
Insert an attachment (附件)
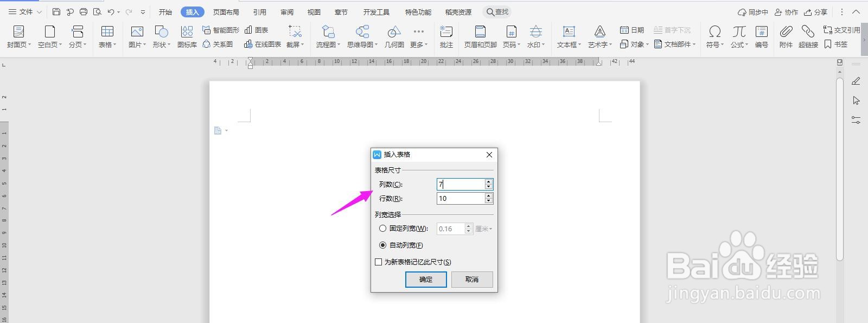(786, 36)
